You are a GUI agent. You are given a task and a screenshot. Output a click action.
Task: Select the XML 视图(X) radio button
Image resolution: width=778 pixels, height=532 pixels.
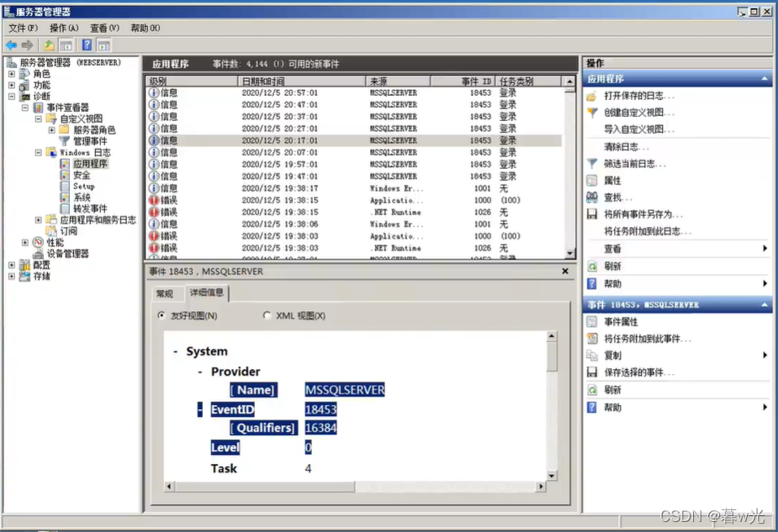267,315
